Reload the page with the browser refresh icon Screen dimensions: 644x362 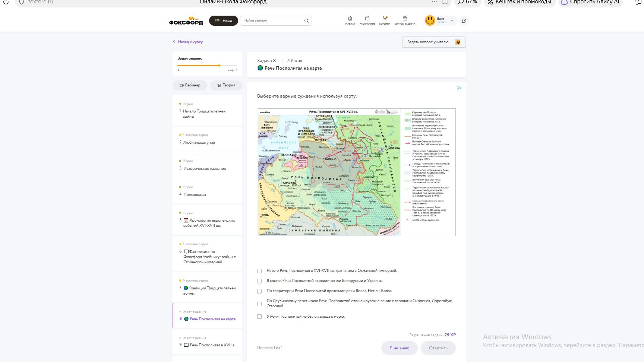pos(6,2)
